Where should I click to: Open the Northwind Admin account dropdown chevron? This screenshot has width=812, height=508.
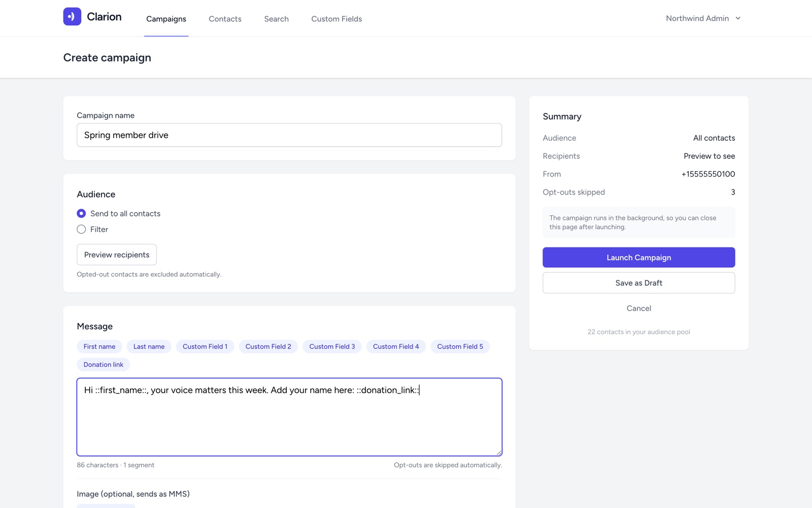[738, 18]
